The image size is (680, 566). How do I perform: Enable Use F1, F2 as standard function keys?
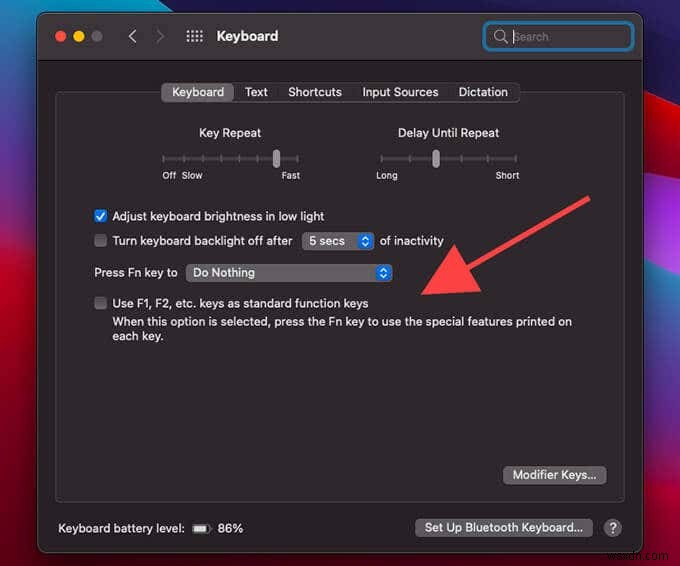pos(101,303)
